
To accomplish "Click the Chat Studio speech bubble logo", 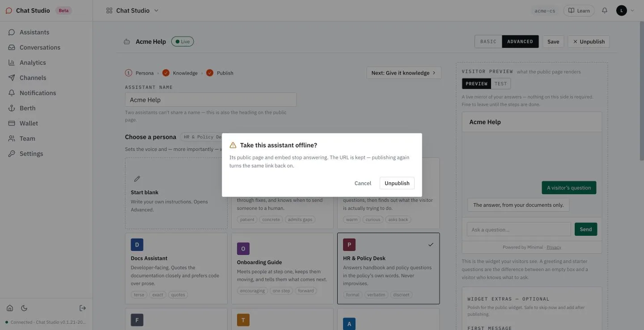I will pos(9,10).
